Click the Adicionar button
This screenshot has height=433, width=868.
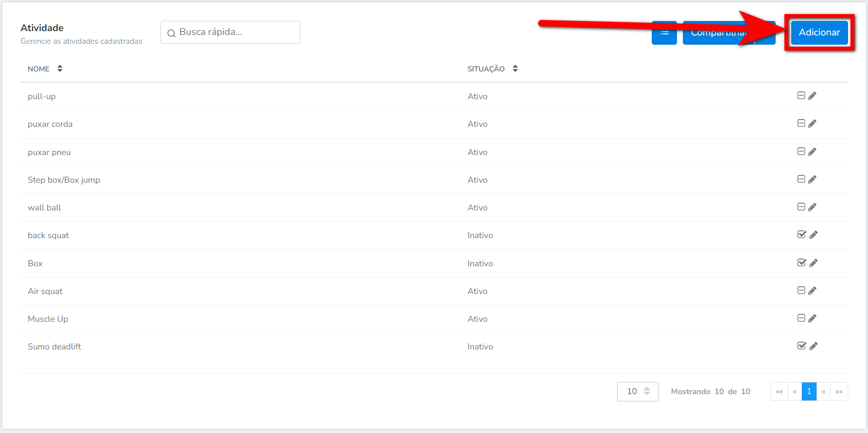pyautogui.click(x=819, y=33)
